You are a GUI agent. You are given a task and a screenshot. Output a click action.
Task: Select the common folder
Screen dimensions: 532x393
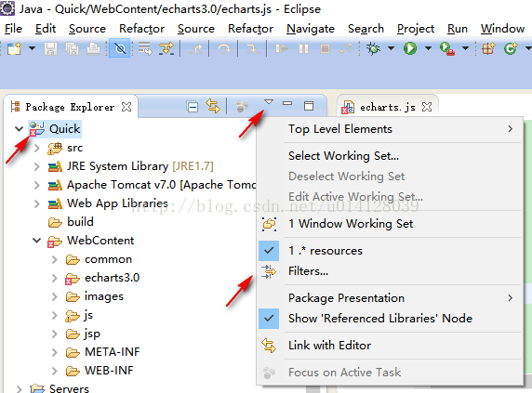pos(108,259)
